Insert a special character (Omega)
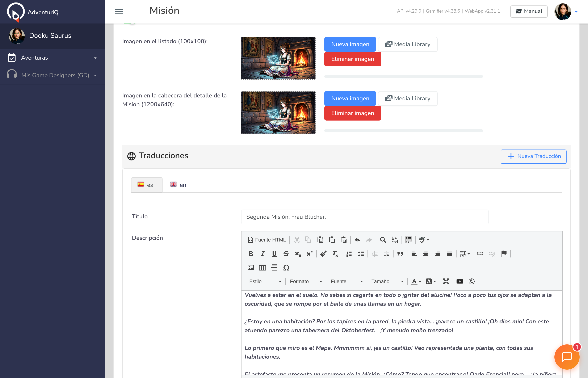588x378 pixels. click(x=286, y=268)
